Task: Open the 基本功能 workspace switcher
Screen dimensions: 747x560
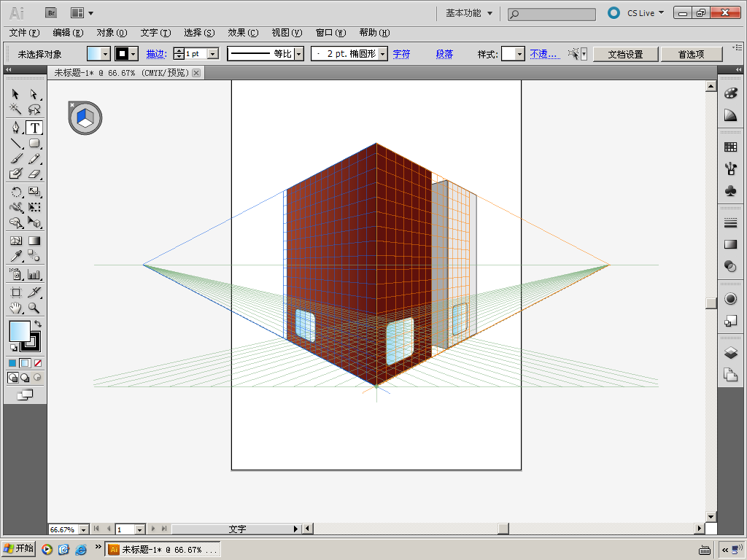Action: [x=469, y=13]
